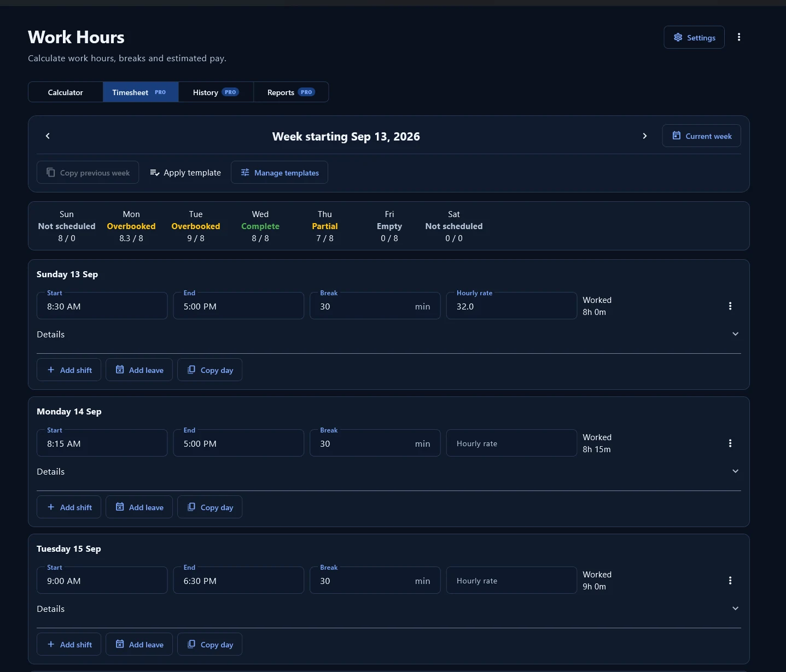Image resolution: width=786 pixels, height=672 pixels.
Task: Select the Mon Overbooked day summary
Action: 131,226
